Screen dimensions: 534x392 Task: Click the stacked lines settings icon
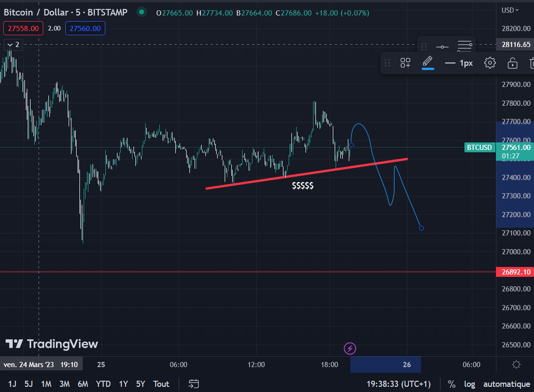(x=464, y=46)
